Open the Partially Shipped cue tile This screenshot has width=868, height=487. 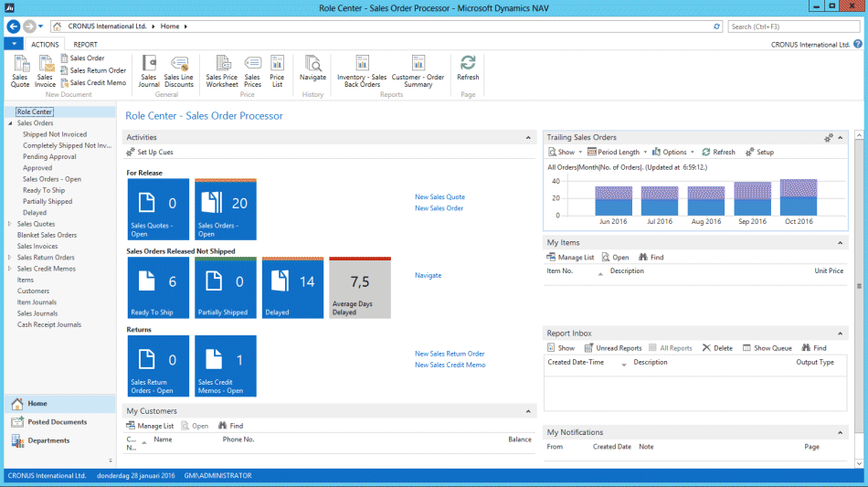(226, 288)
